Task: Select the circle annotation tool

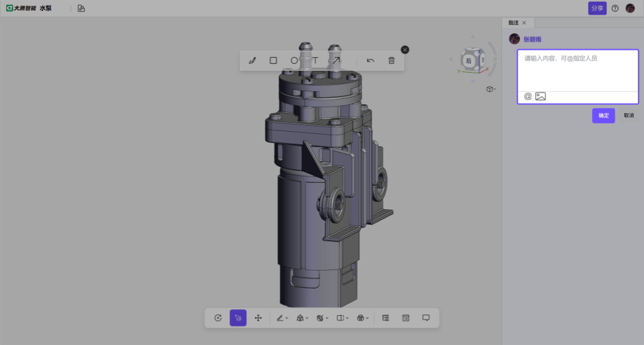Action: tap(294, 60)
